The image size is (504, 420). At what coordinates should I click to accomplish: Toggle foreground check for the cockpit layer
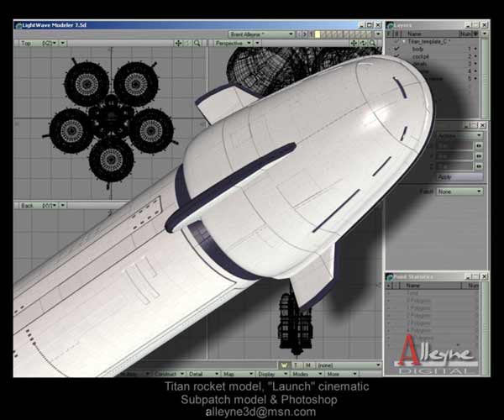pyautogui.click(x=397, y=56)
